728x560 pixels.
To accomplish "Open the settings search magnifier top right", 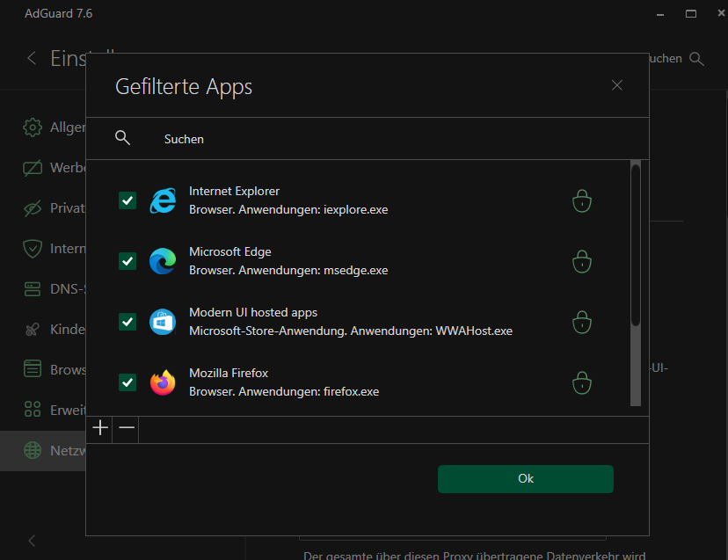I will click(x=697, y=58).
